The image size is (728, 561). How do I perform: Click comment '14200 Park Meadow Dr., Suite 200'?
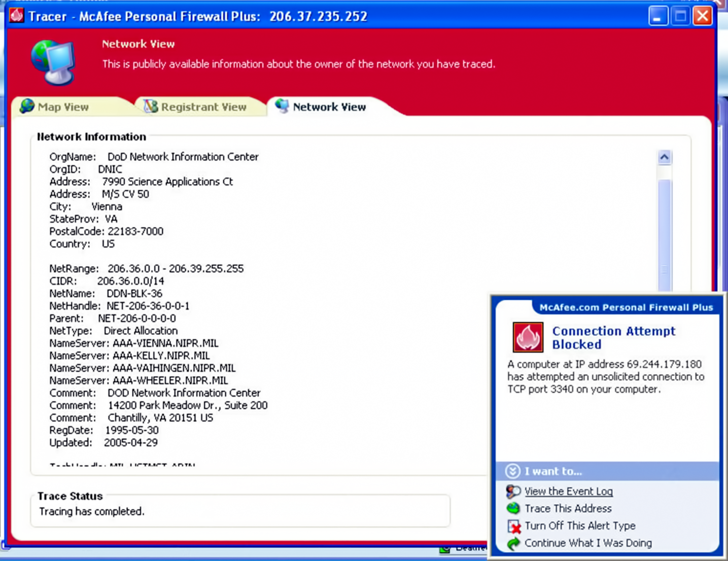[188, 405]
